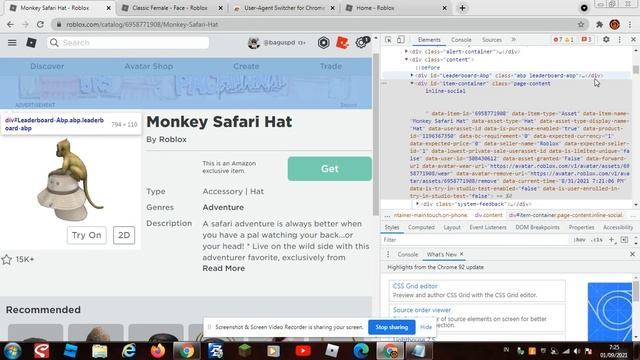Click div.content in the breadcrumb bar

tap(488, 215)
